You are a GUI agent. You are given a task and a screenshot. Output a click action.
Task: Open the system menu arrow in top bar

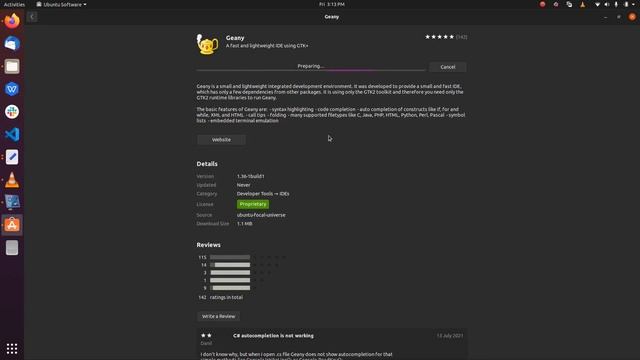point(633,4)
